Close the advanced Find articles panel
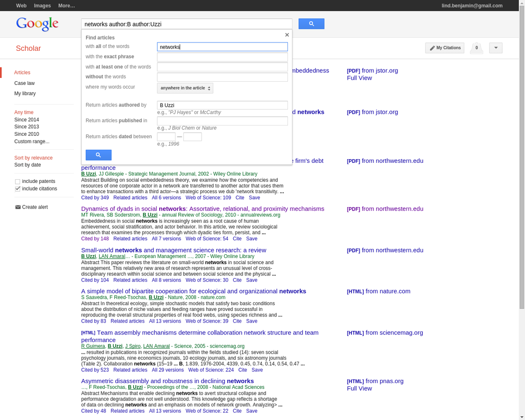Image resolution: width=525 pixels, height=420 pixels. pos(287,35)
